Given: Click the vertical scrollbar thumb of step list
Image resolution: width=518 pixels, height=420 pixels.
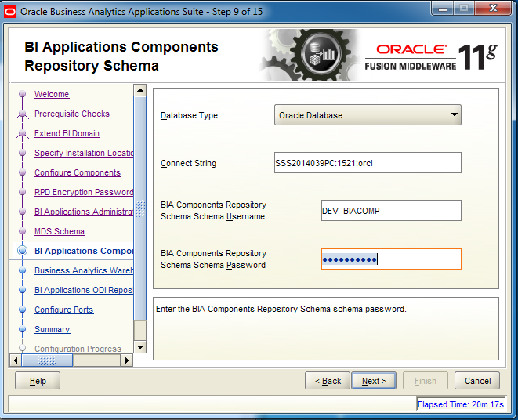Looking at the screenshot, I should 140,208.
